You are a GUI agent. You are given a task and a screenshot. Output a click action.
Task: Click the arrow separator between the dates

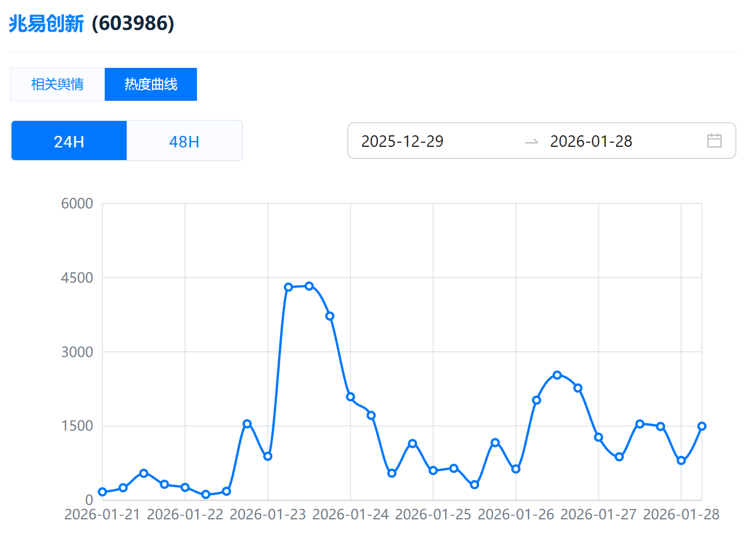tap(531, 141)
